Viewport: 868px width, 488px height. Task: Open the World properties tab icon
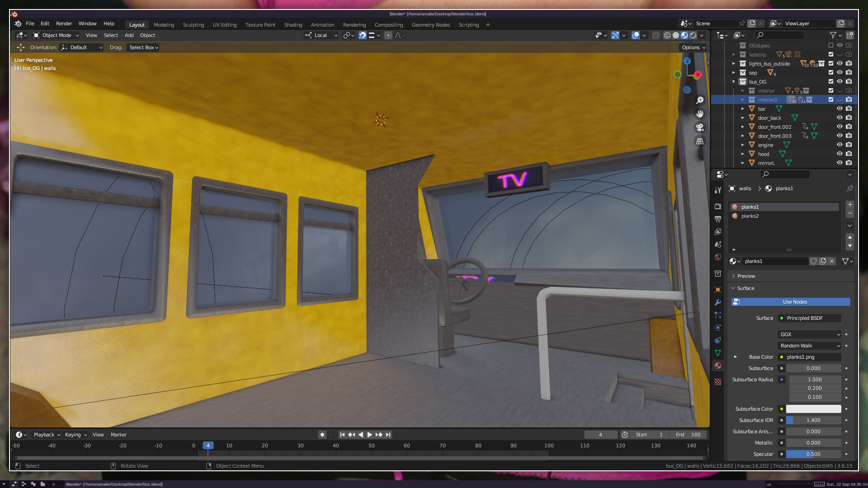[718, 257]
